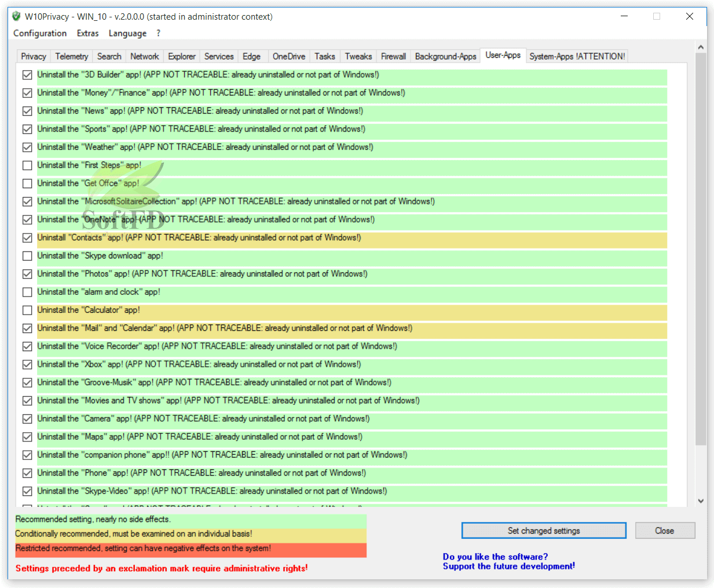Click the window scrollbar down arrow

[701, 501]
